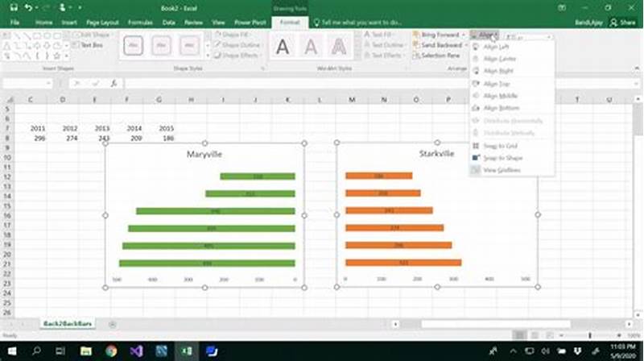Open the Edit Shape dropdown
644x361 pixels.
[x=91, y=35]
